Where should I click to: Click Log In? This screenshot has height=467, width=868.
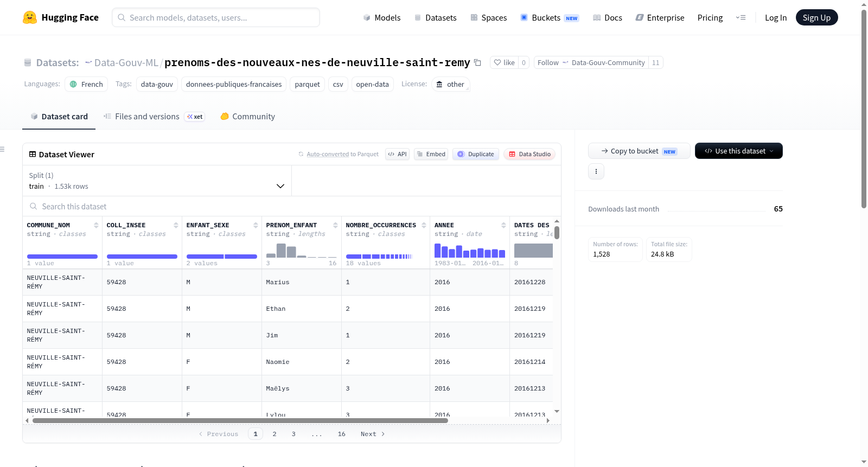coord(776,17)
